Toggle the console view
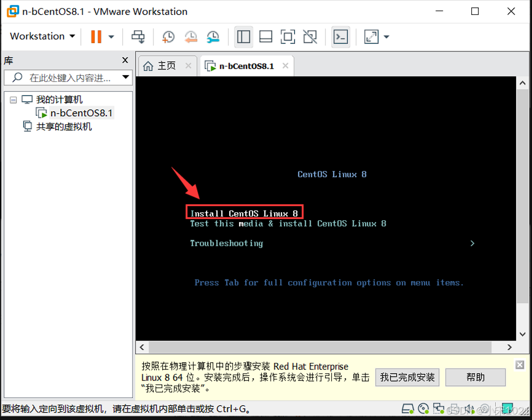The width and height of the screenshot is (532, 420). point(340,37)
